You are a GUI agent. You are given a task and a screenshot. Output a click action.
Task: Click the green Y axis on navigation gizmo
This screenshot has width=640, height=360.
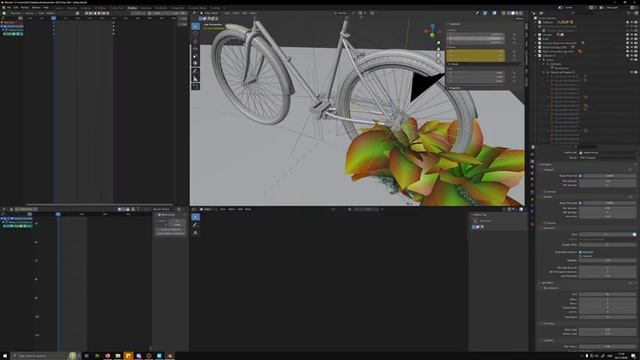(x=432, y=35)
